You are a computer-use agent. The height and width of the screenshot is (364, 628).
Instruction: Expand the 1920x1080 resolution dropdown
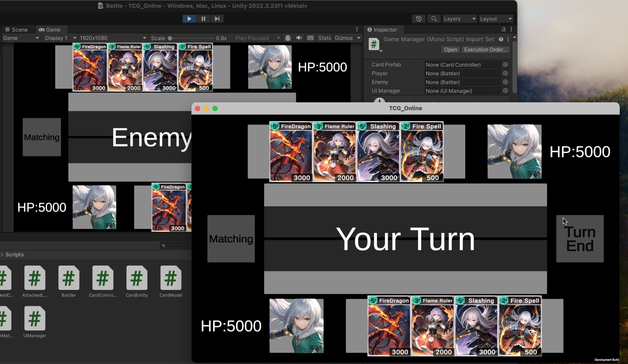click(x=113, y=38)
